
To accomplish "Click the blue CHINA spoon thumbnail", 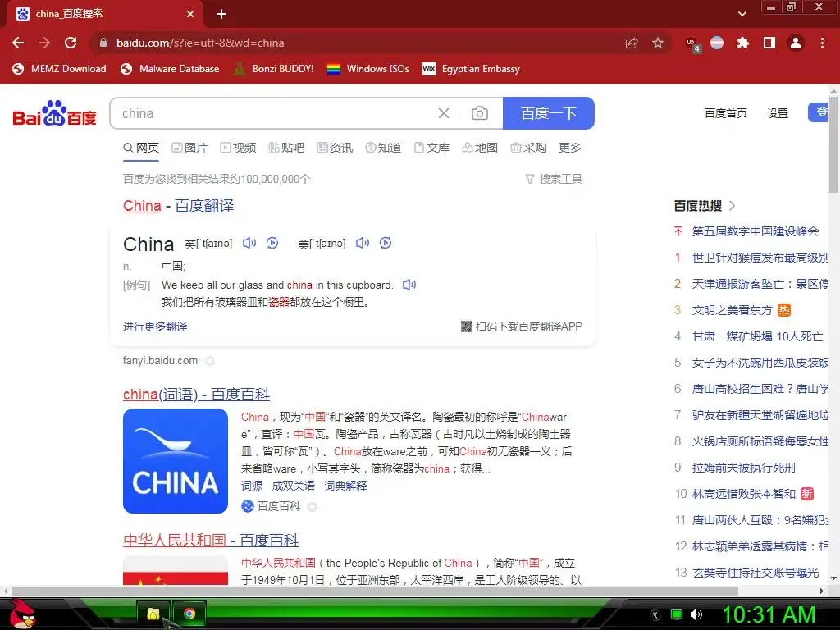I will pyautogui.click(x=176, y=461).
